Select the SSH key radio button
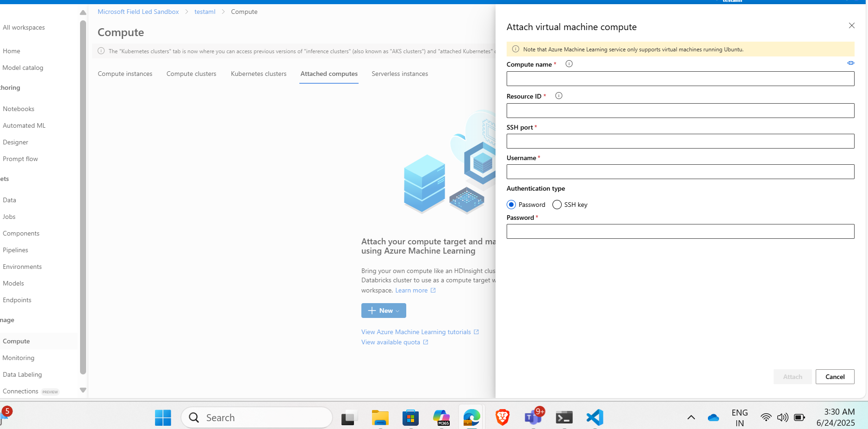This screenshot has height=429, width=868. (557, 205)
